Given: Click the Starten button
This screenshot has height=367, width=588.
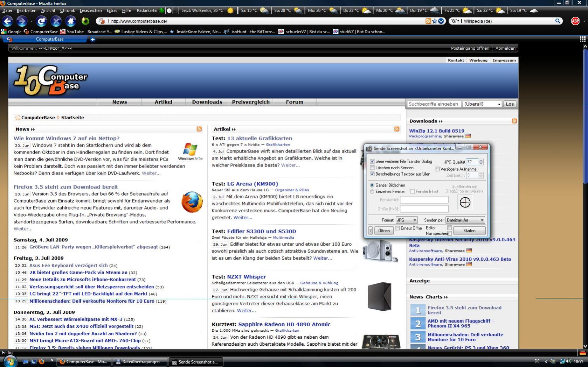Looking at the screenshot, I should (469, 231).
